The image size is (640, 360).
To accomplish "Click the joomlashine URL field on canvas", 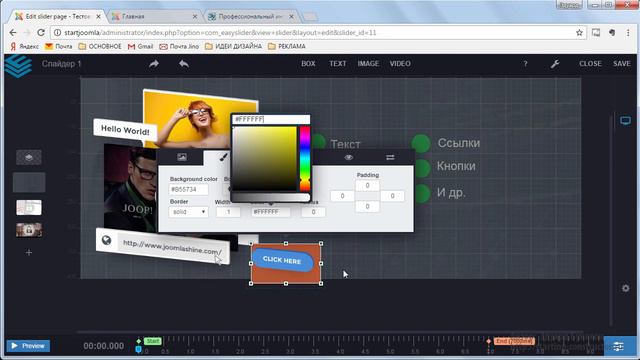I will pos(172,247).
